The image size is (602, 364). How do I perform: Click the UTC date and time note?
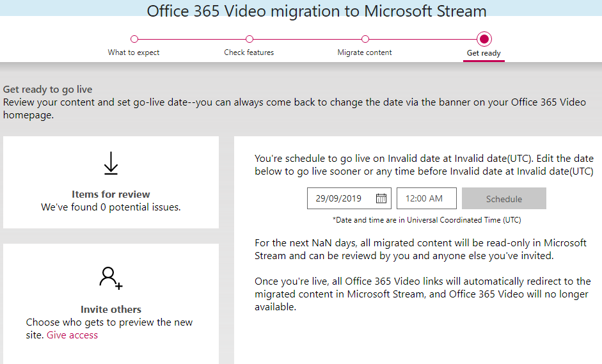[426, 220]
